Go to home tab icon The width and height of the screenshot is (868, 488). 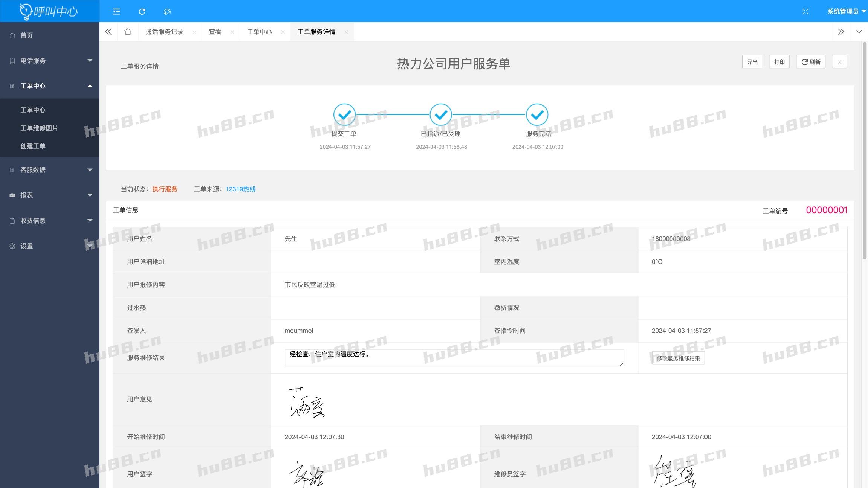[x=128, y=32]
